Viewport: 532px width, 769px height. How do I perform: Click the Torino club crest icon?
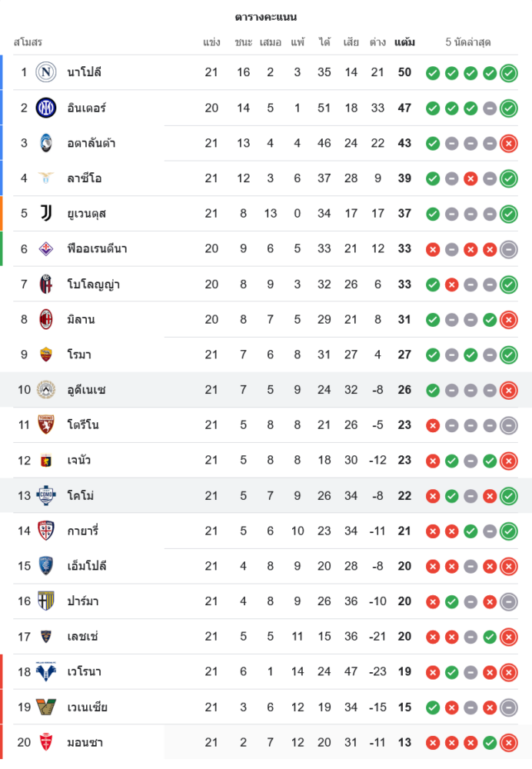point(46,424)
